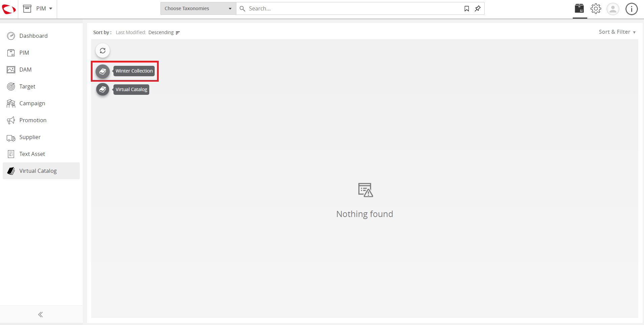Screen dimensions: 644x325
Task: Click the PIM archive box icon in header
Action: click(x=27, y=8)
